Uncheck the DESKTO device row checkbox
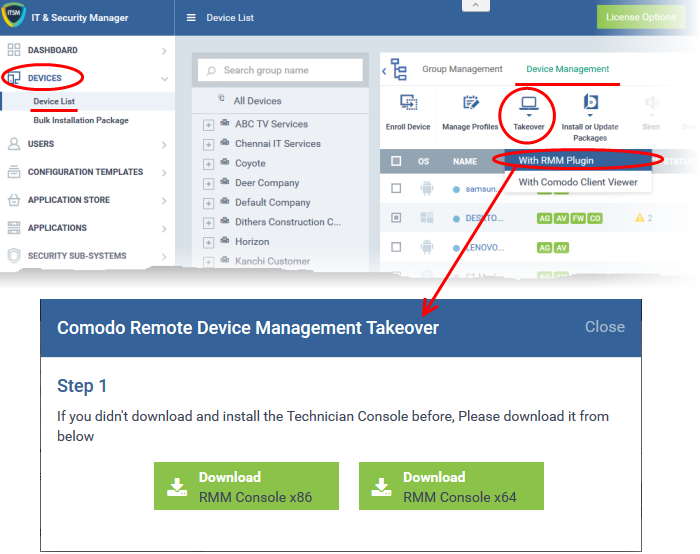The width and height of the screenshot is (700, 554). [x=396, y=218]
